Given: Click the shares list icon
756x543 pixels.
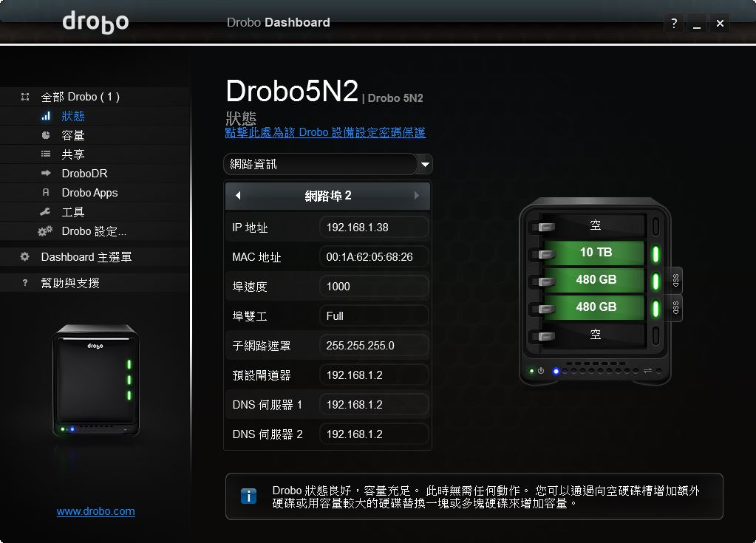Looking at the screenshot, I should (x=46, y=154).
